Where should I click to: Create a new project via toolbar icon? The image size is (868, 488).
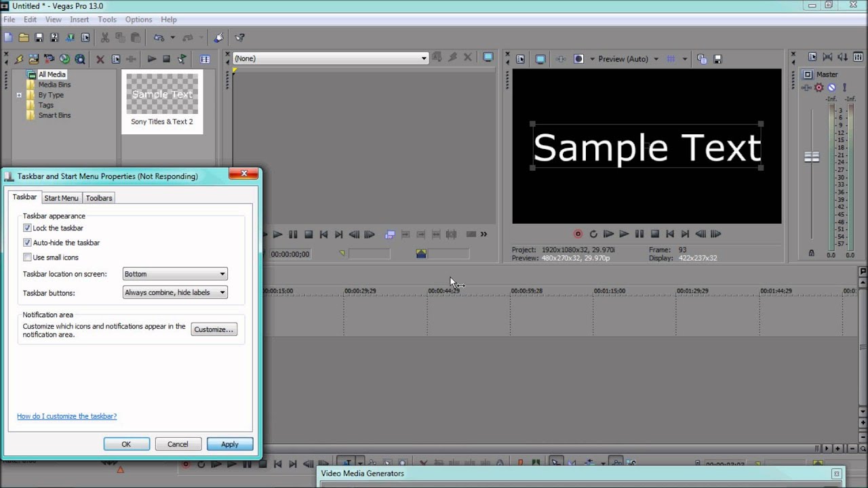click(x=8, y=38)
